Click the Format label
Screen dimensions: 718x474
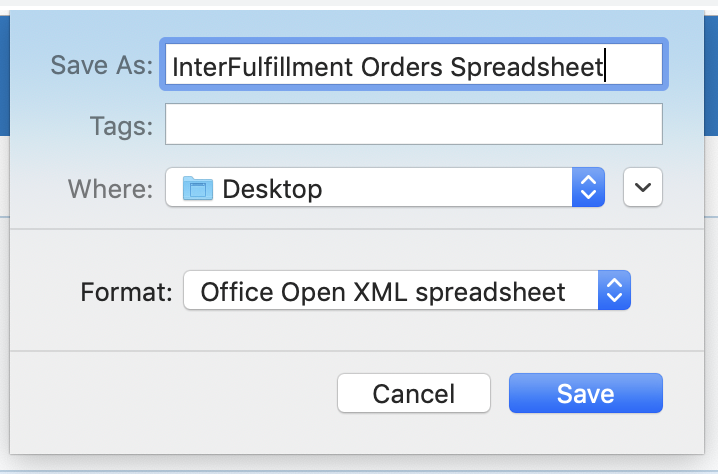[126, 292]
